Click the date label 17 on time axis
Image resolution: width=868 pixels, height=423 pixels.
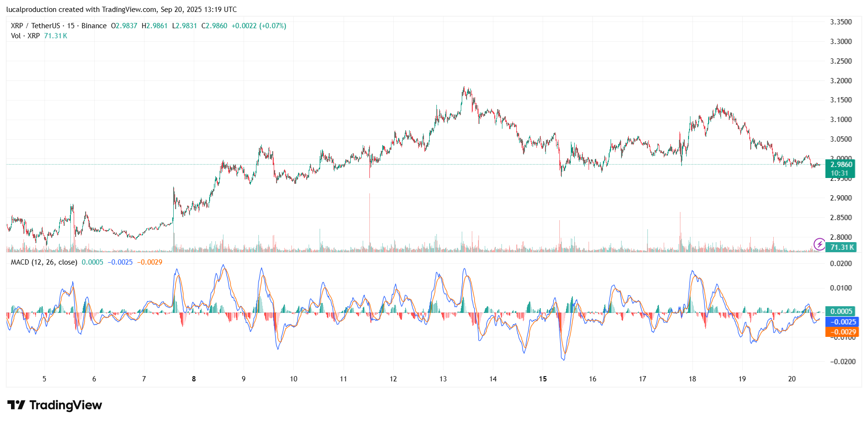[x=643, y=379]
